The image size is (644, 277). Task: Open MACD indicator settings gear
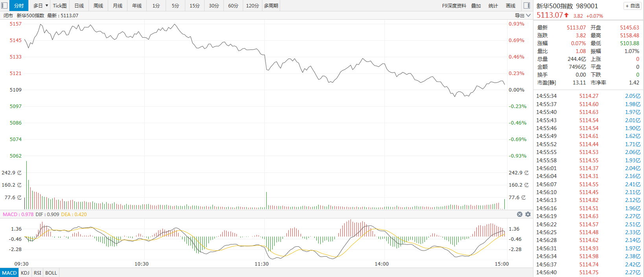click(528, 214)
